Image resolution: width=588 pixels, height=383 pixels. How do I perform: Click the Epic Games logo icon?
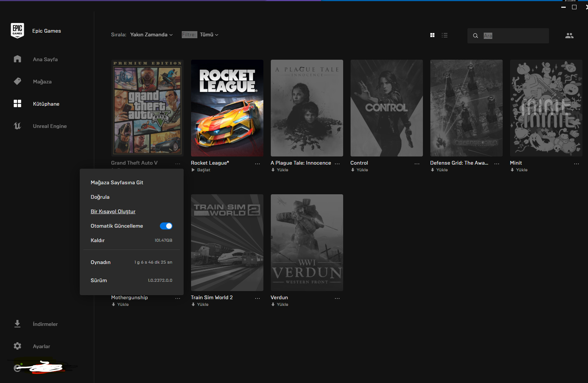[17, 30]
